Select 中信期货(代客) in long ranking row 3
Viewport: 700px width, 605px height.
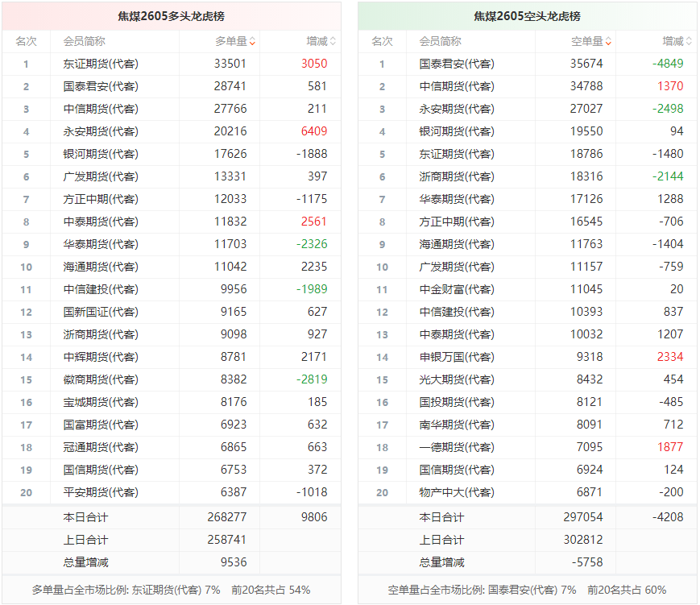pos(101,109)
